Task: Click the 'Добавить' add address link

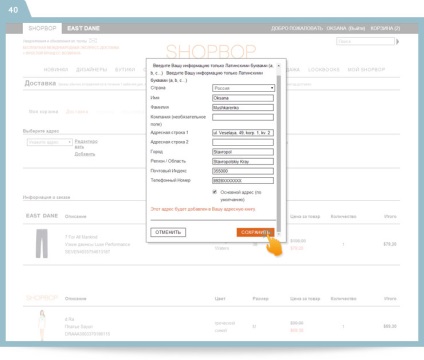Action: [x=85, y=154]
